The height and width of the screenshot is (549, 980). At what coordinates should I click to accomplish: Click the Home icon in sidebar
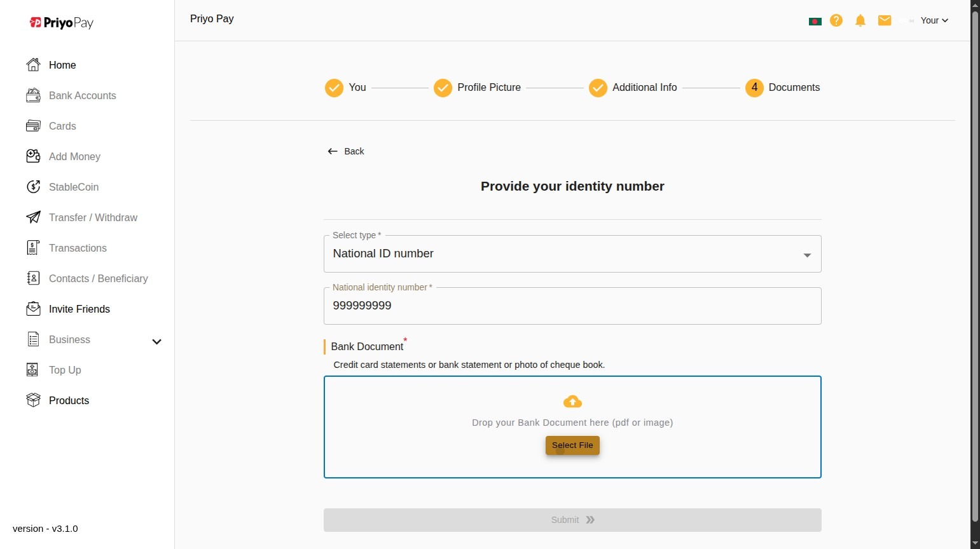tap(33, 65)
